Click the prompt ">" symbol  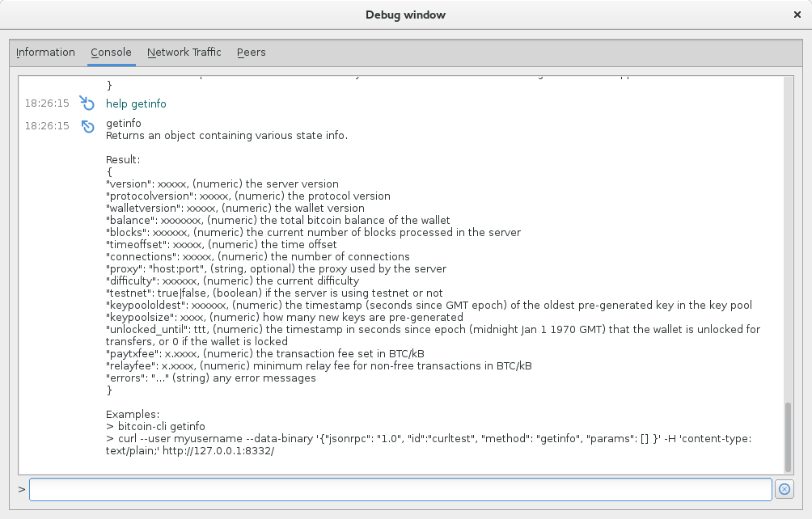pyautogui.click(x=19, y=489)
